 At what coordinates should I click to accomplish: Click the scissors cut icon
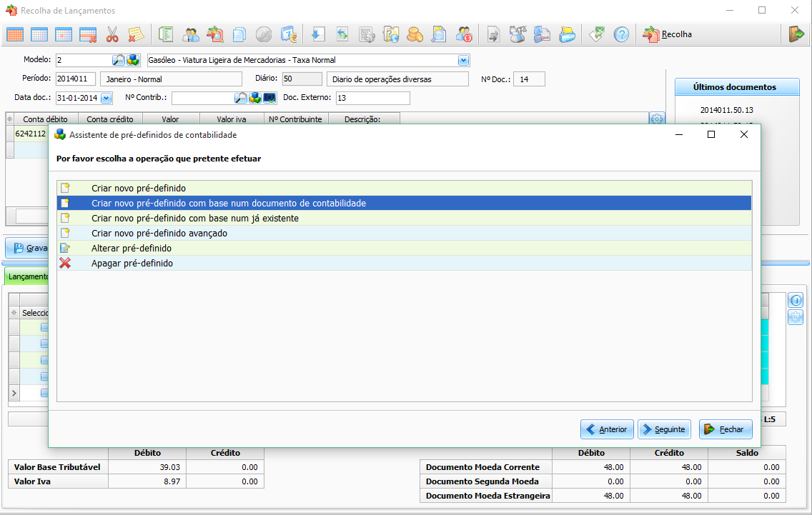[x=112, y=35]
